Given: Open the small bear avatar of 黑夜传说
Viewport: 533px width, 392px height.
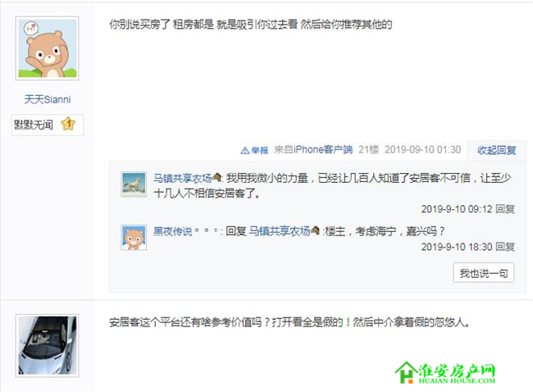Looking at the screenshot, I should 134,237.
